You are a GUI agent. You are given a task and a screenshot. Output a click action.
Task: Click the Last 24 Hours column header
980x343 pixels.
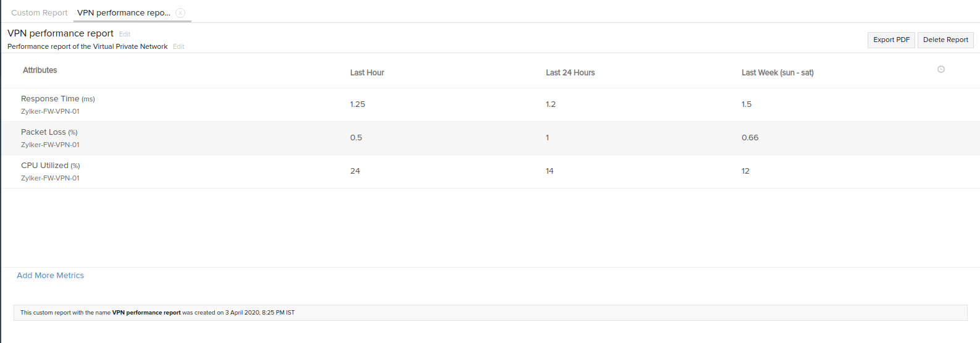tap(570, 73)
